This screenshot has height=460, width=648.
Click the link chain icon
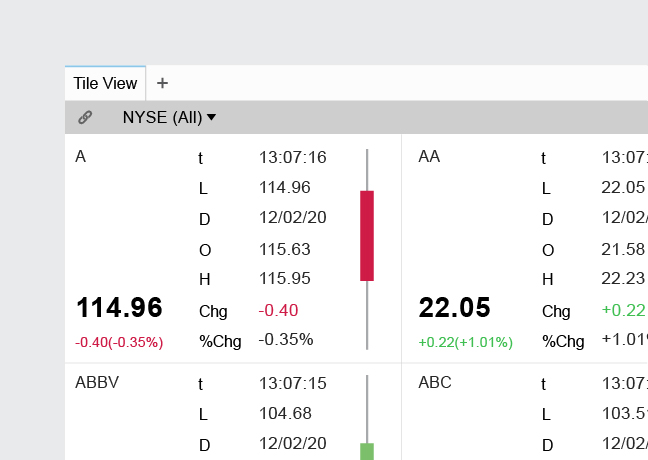pyautogui.click(x=85, y=117)
